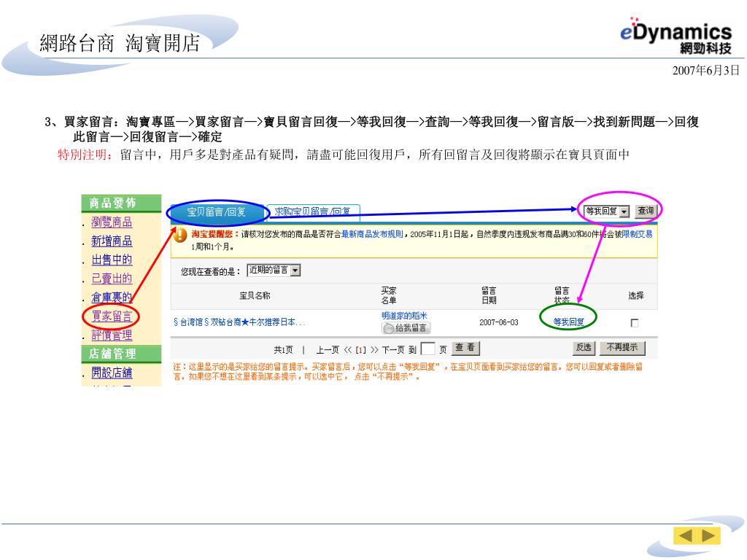
Task: Click the date 2007-06-03 cell
Action: [x=499, y=322]
